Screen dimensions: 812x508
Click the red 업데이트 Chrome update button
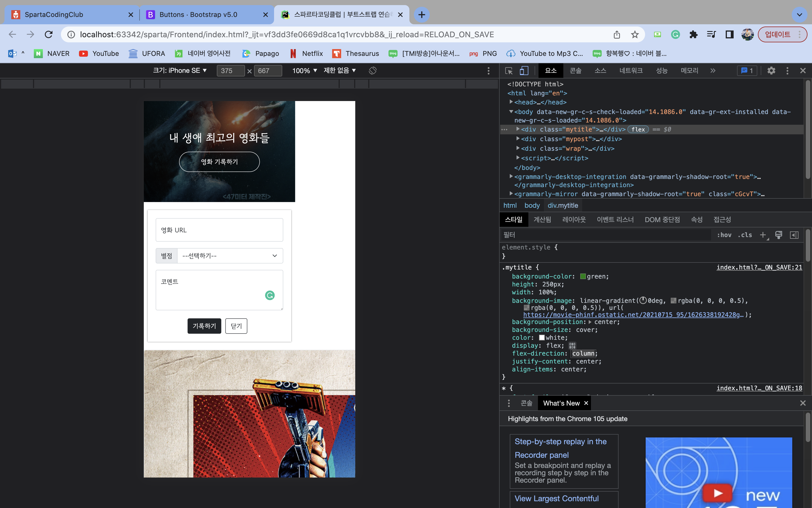click(x=782, y=35)
